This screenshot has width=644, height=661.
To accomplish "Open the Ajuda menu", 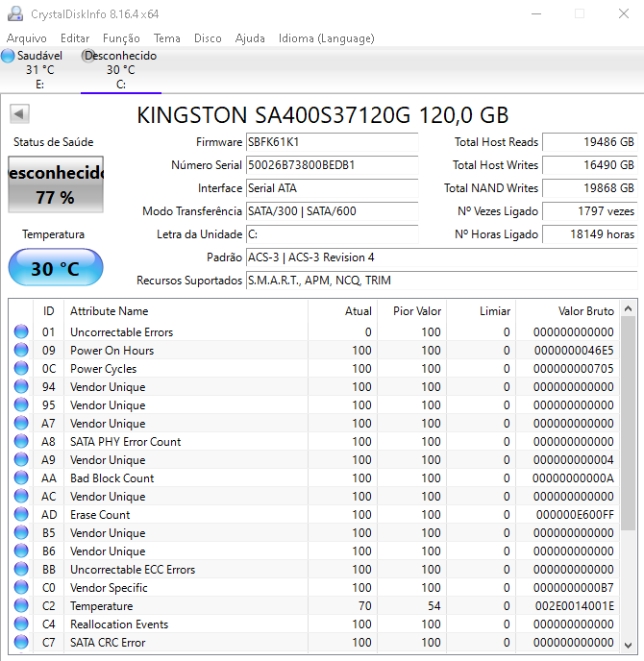I will click(x=250, y=38).
